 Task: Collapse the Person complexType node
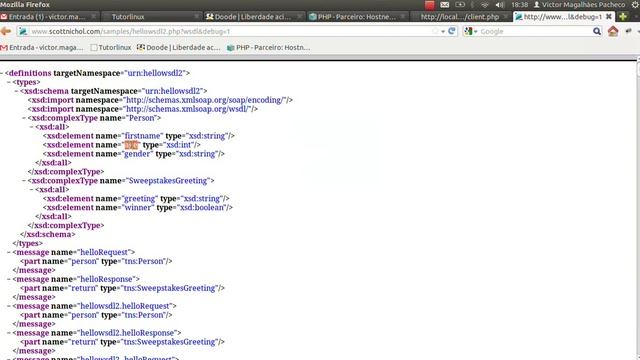[x=24, y=118]
